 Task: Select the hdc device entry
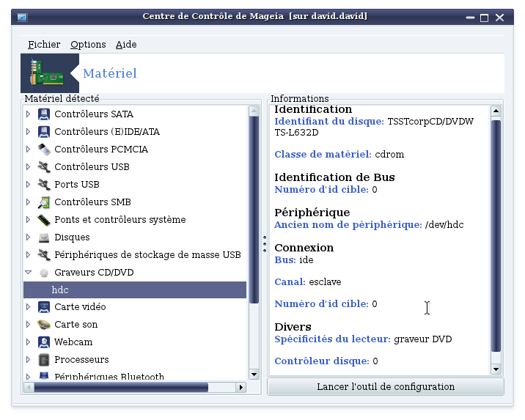[135, 290]
